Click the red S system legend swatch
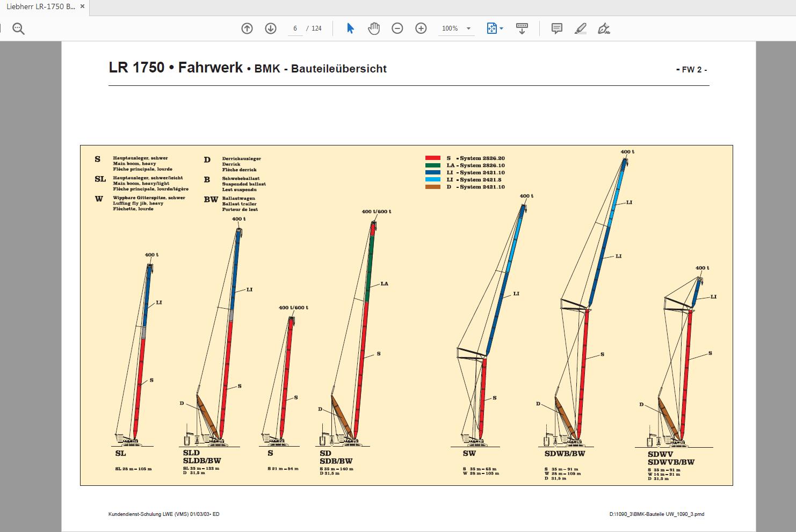The width and height of the screenshot is (796, 532). click(433, 158)
